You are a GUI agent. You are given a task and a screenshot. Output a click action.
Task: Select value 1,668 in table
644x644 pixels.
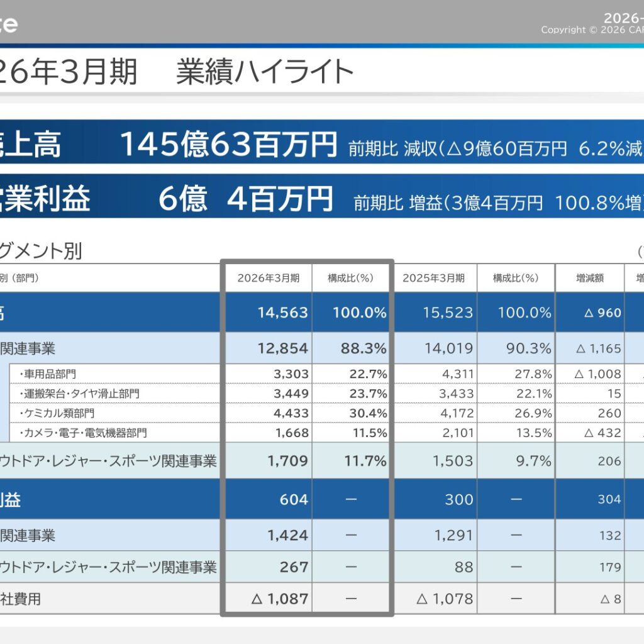[x=292, y=433]
